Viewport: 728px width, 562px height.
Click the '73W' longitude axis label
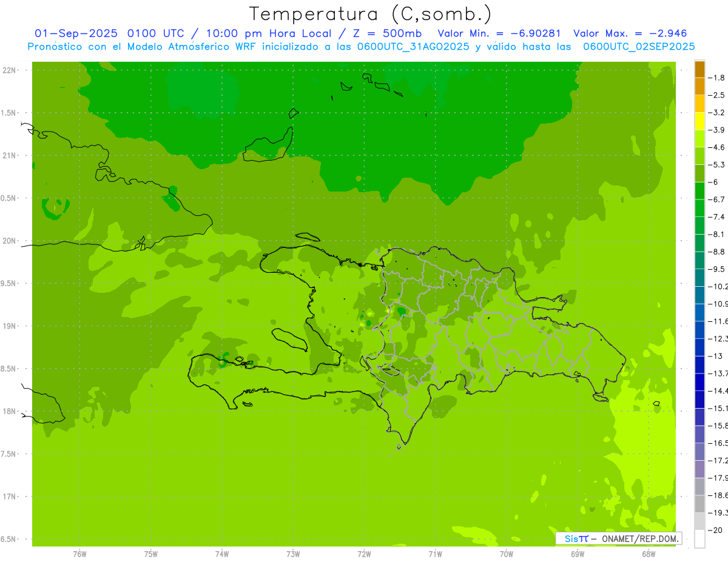click(293, 554)
